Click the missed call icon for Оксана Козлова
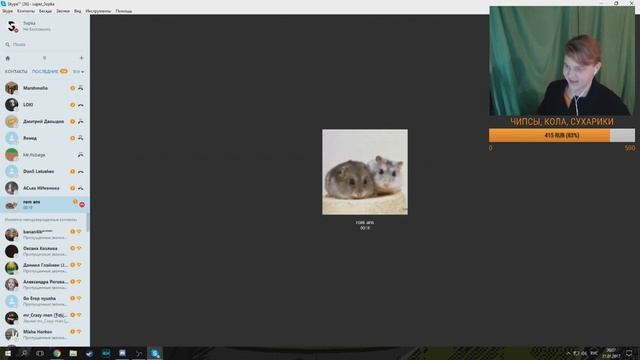The image size is (640, 360). coord(79,248)
